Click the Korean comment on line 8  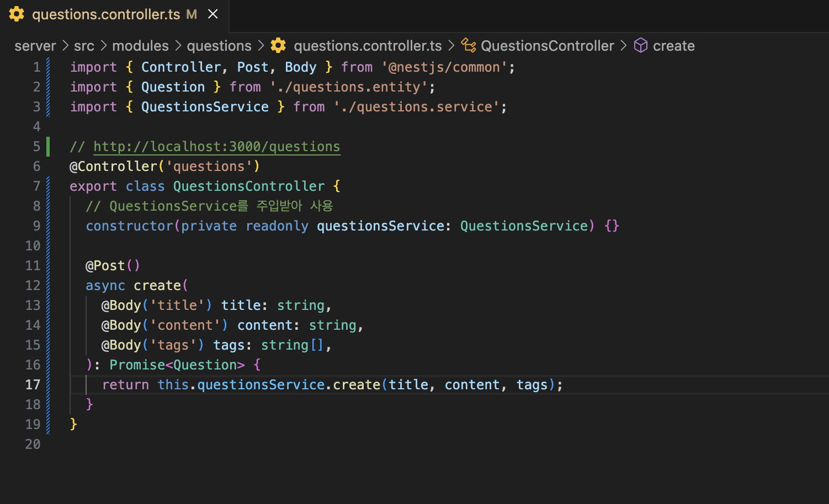point(209,206)
